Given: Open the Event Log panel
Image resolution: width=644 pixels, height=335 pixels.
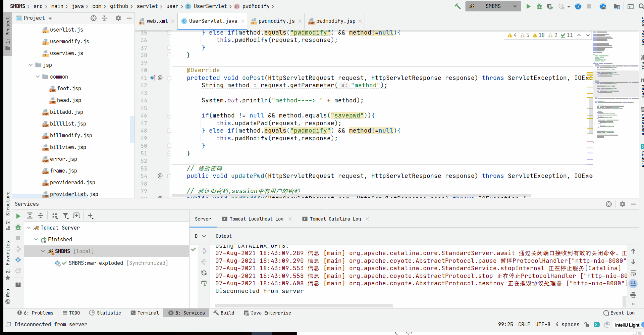Looking at the screenshot, I should (619, 313).
